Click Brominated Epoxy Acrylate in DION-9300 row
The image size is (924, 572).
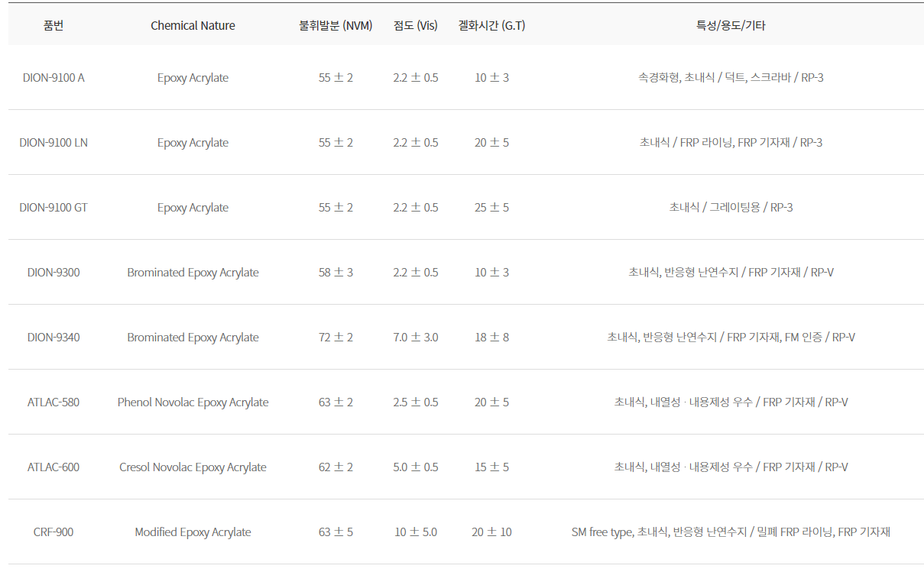pos(193,273)
